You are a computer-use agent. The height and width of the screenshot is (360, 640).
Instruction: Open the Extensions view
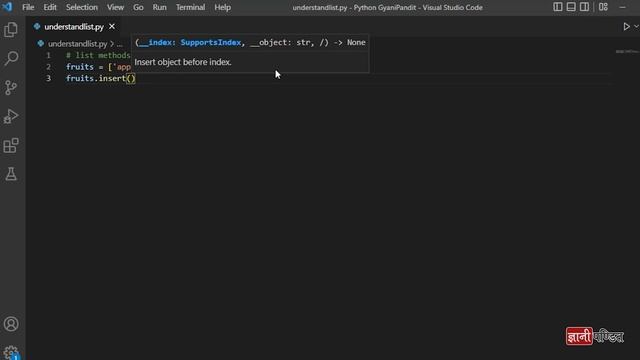click(x=11, y=145)
